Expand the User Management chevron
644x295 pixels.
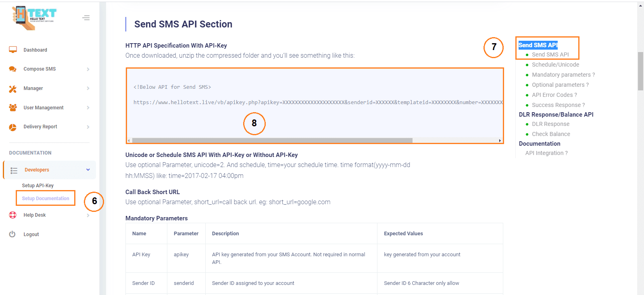click(x=88, y=108)
